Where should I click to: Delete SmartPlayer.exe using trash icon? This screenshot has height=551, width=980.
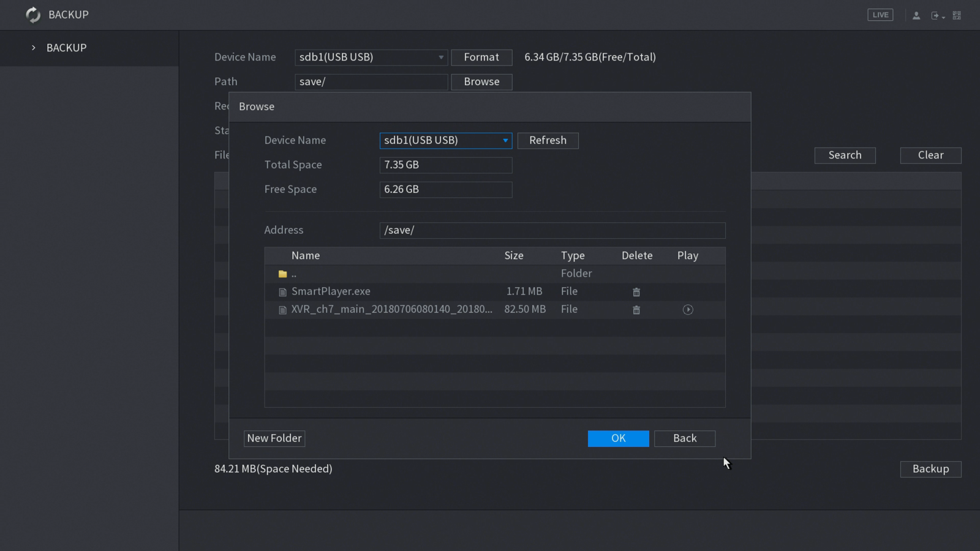coord(636,292)
